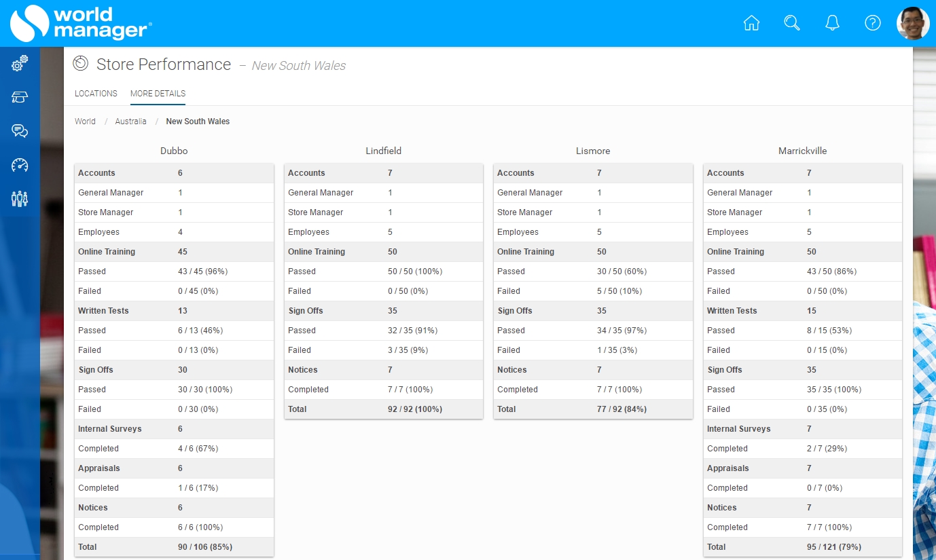936x560 pixels.
Task: Click Dubbo General Manager count 1
Action: pyautogui.click(x=180, y=193)
